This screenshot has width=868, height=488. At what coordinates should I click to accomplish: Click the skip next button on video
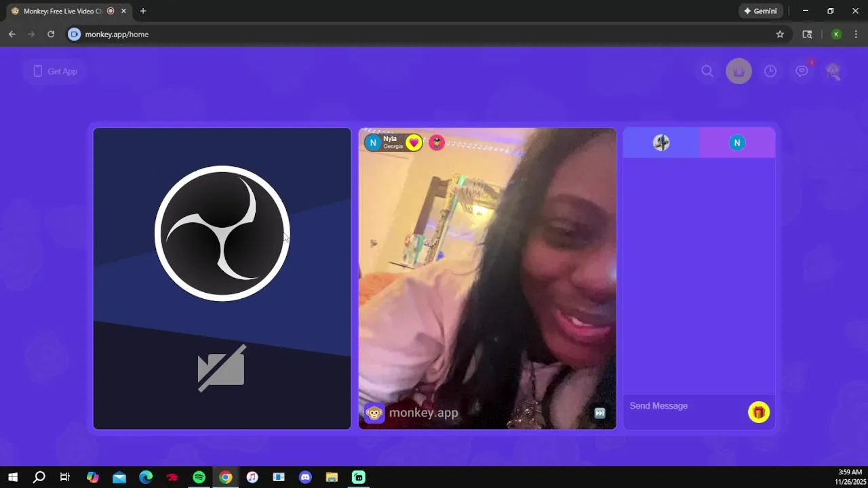pyautogui.click(x=599, y=413)
